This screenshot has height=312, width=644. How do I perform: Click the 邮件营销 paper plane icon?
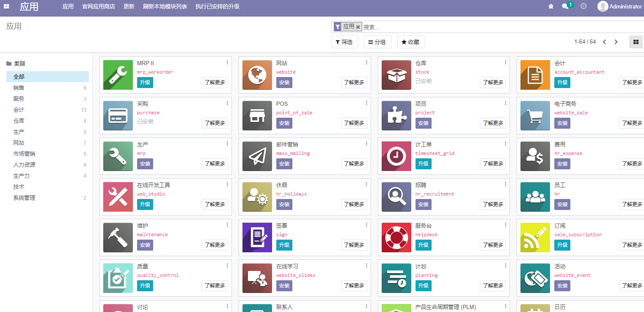pyautogui.click(x=257, y=156)
